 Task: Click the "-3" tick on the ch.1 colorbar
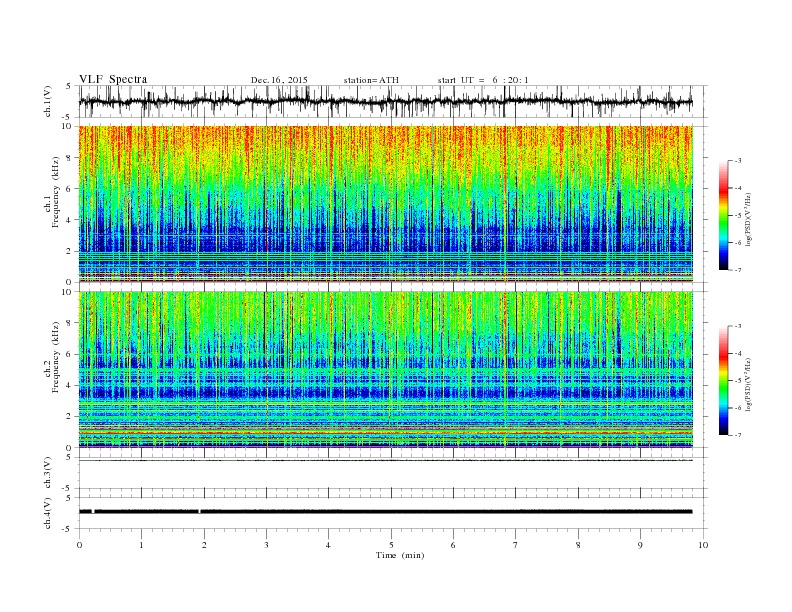[x=738, y=161]
